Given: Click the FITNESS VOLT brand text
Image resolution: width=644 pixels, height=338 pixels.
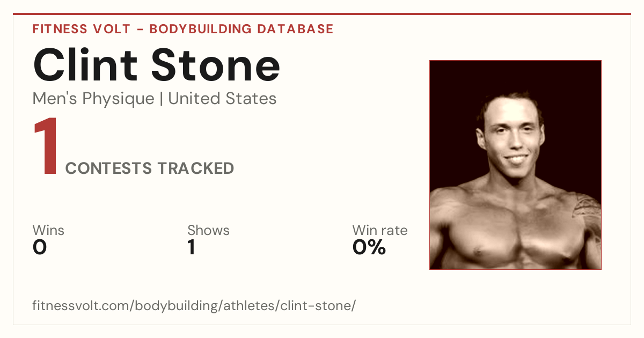Looking at the screenshot, I should tap(81, 29).
